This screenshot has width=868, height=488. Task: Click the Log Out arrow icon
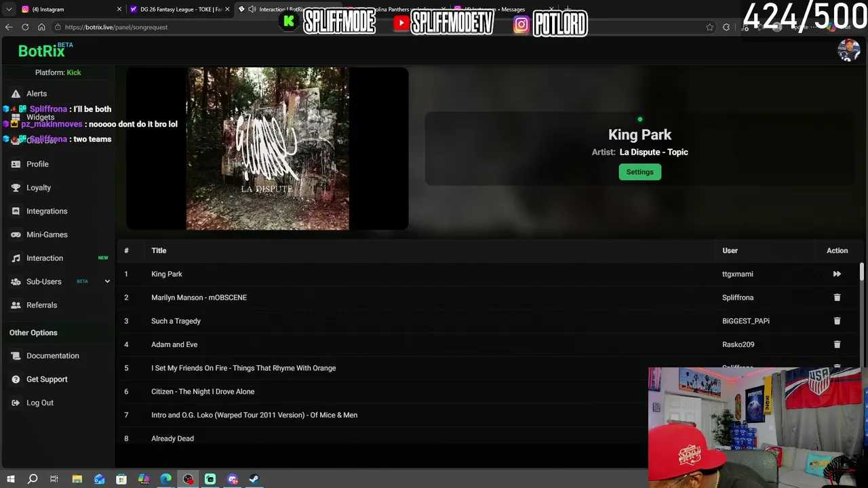pyautogui.click(x=16, y=403)
